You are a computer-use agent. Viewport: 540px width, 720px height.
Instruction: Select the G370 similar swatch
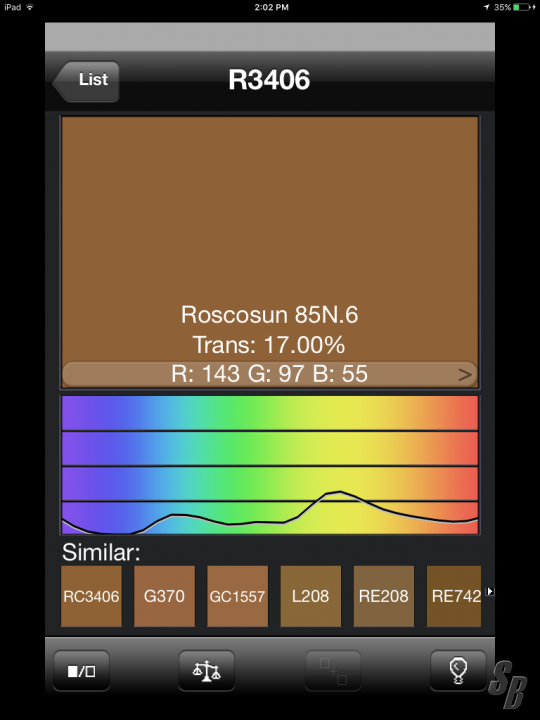pos(164,596)
